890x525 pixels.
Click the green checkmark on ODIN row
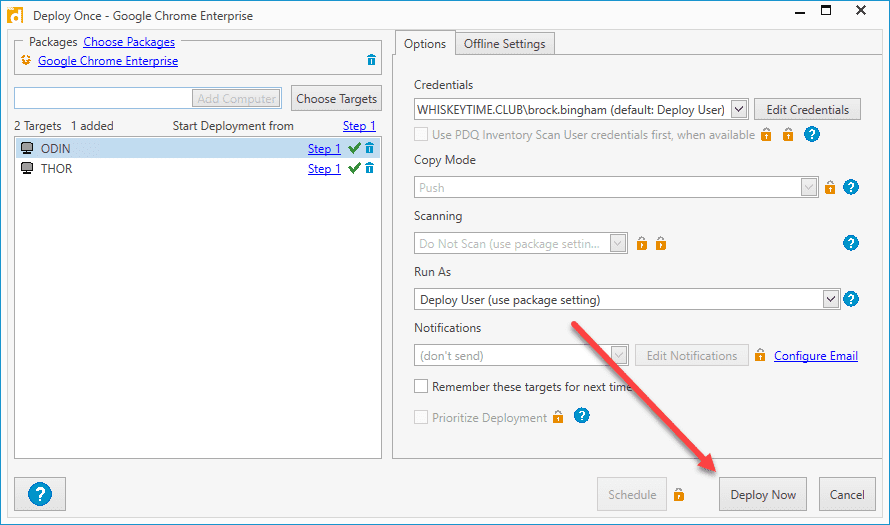tap(354, 148)
